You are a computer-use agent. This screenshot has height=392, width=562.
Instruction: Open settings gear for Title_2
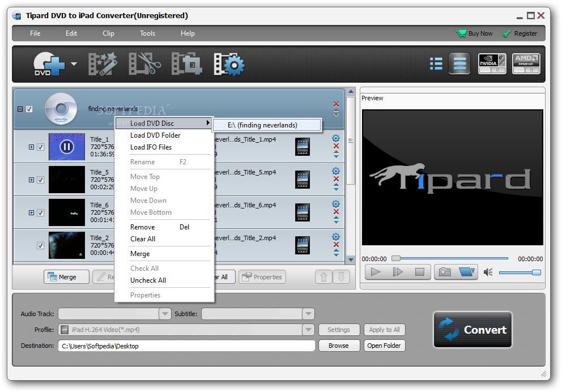pos(336,237)
